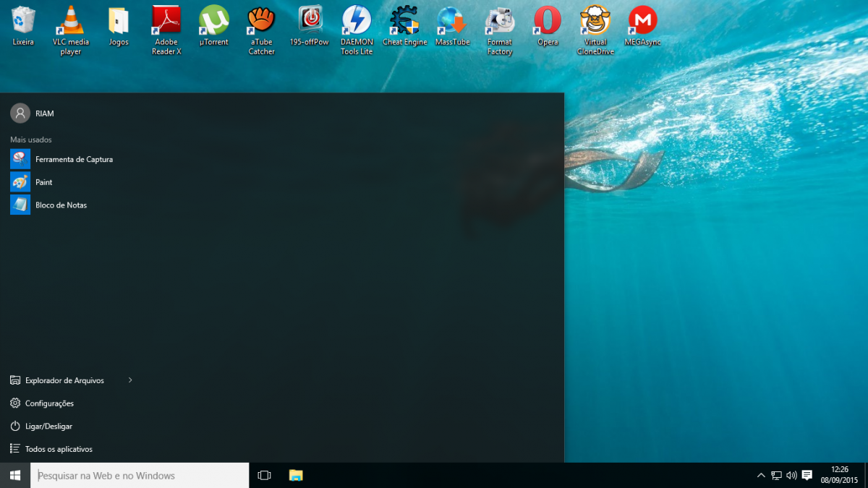
Task: Open Cheat Engine desktop shortcut
Action: point(405,26)
